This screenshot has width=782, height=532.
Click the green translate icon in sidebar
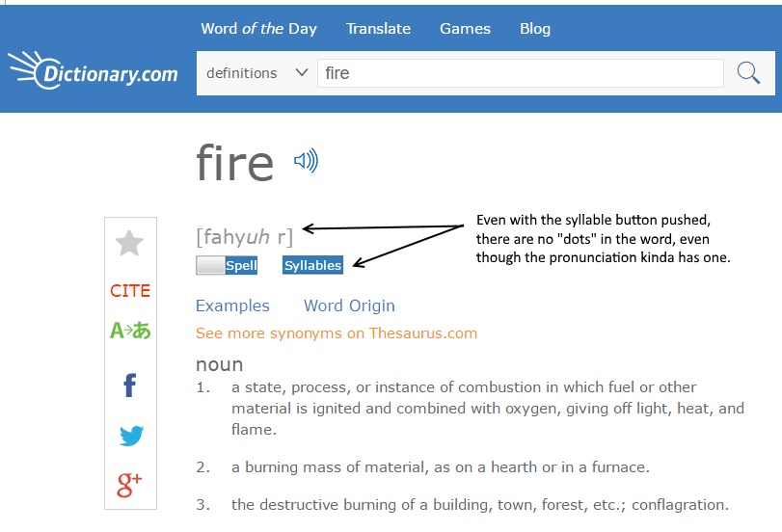pyautogui.click(x=130, y=330)
